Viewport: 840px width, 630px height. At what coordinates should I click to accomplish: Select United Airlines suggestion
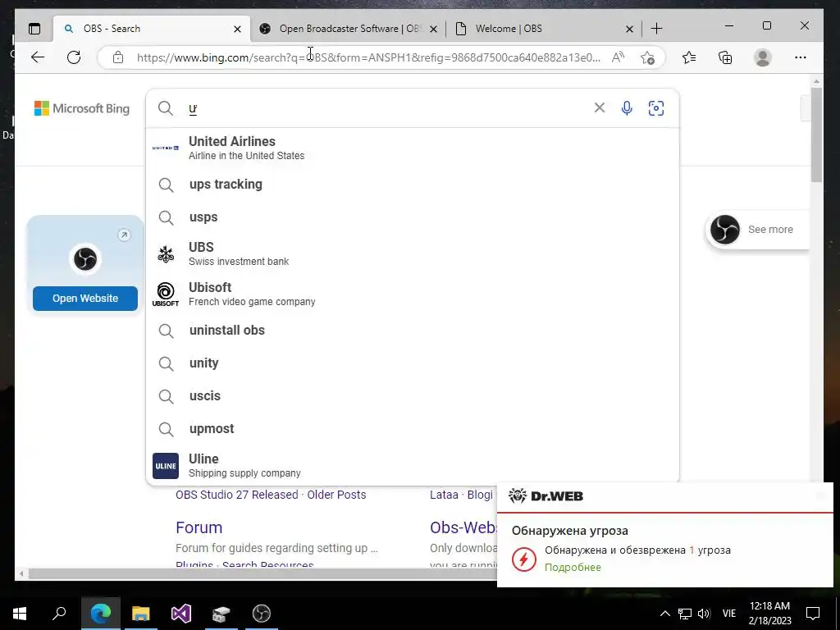[413, 148]
